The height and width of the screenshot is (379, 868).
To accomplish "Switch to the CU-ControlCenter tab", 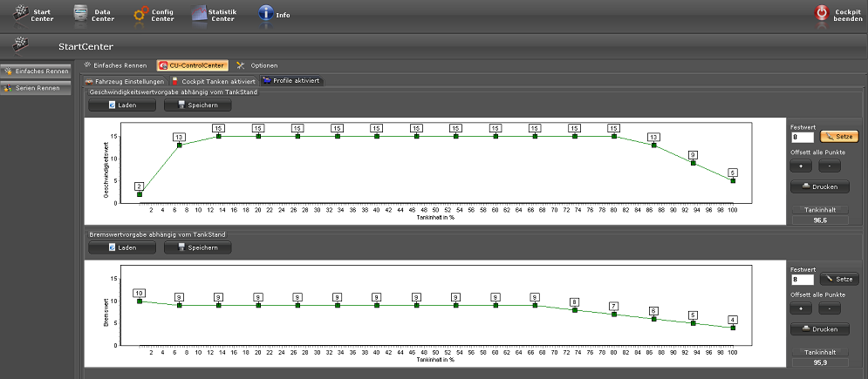I will (x=192, y=65).
